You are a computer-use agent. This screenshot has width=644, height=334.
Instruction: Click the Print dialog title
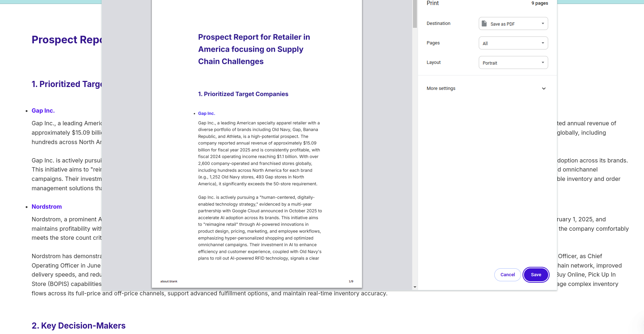432,3
